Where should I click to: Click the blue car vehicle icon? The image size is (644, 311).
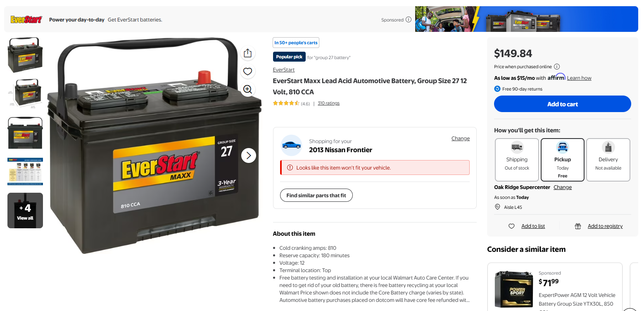point(291,145)
